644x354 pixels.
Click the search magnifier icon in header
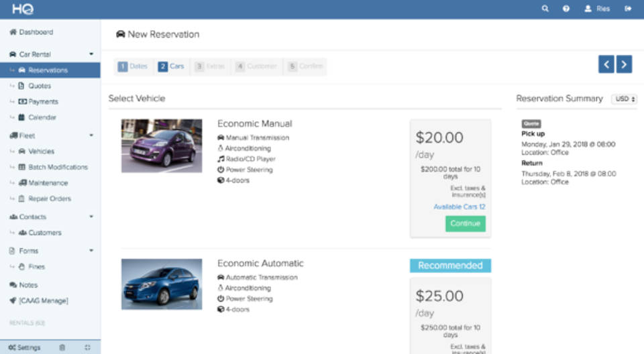[545, 9]
